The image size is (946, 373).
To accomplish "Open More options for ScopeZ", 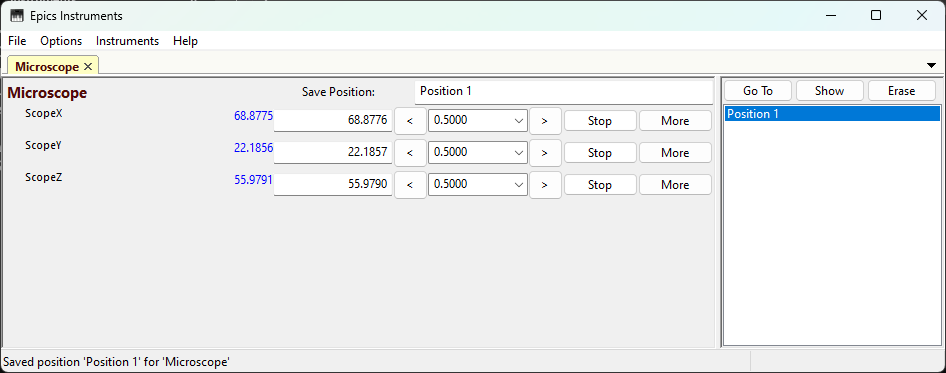I will tap(675, 185).
